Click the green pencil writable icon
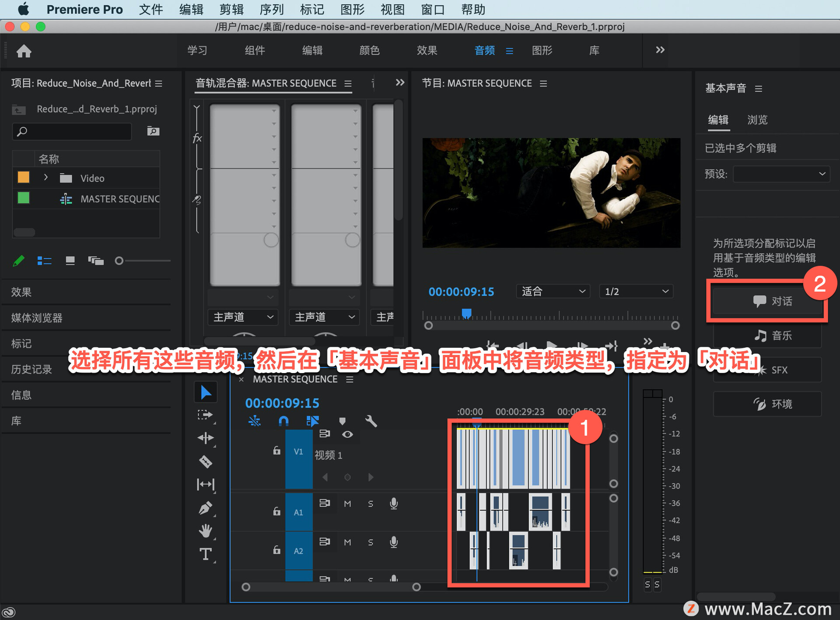Screen dimensions: 840x620 (x=18, y=261)
